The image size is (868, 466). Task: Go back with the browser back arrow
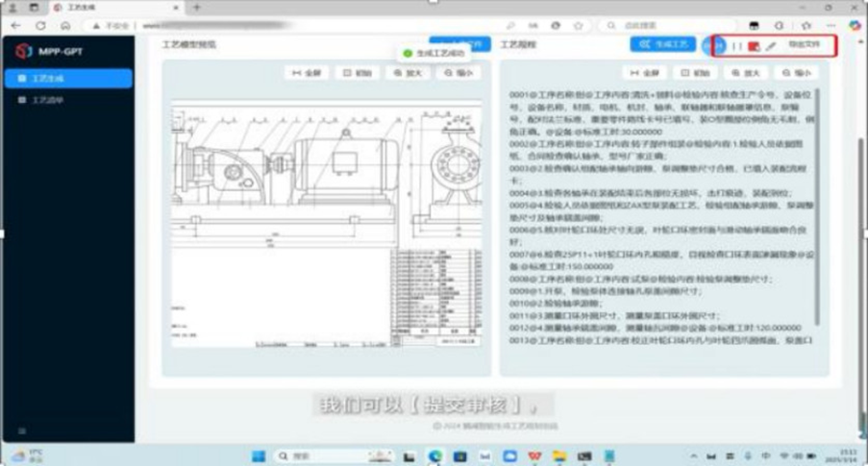pos(15,25)
